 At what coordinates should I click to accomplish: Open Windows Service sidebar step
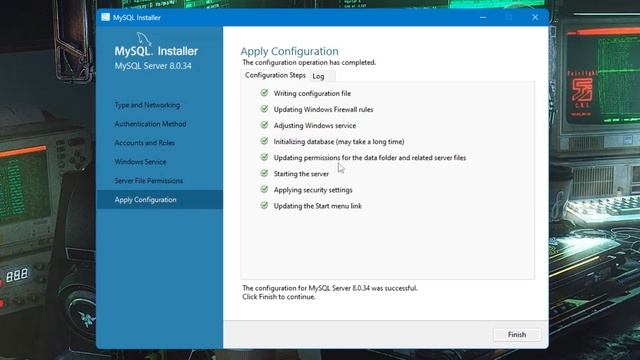point(140,162)
